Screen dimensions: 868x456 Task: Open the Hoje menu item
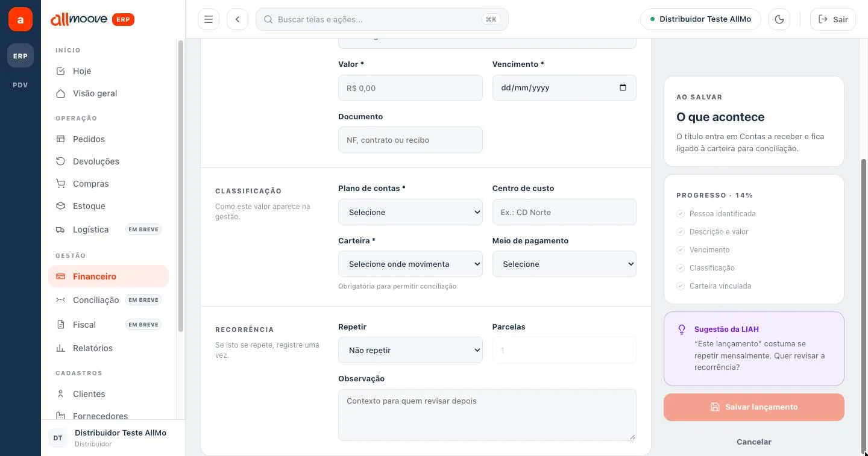(x=108, y=71)
